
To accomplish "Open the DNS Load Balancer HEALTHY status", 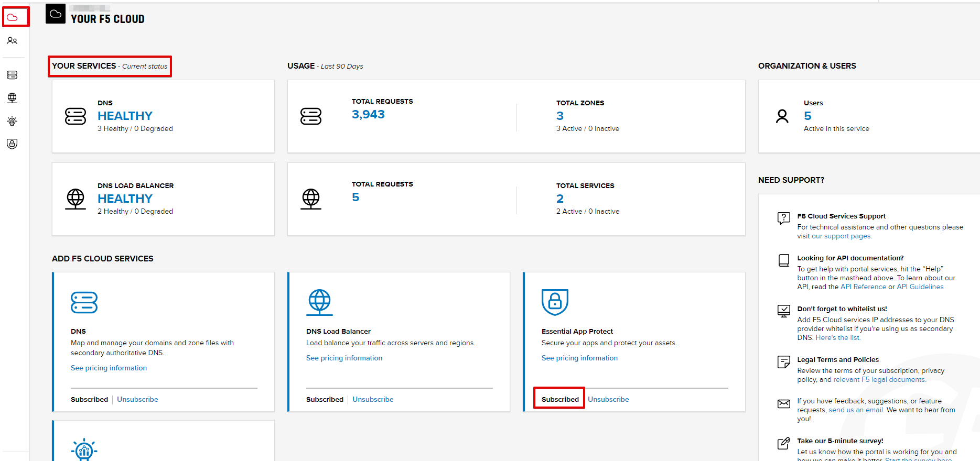I will click(125, 199).
